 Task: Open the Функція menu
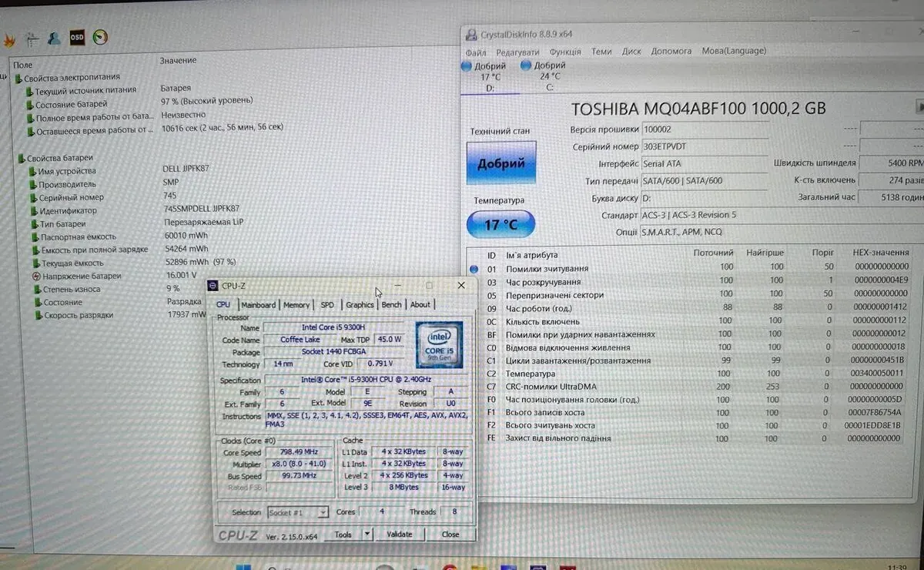(566, 51)
